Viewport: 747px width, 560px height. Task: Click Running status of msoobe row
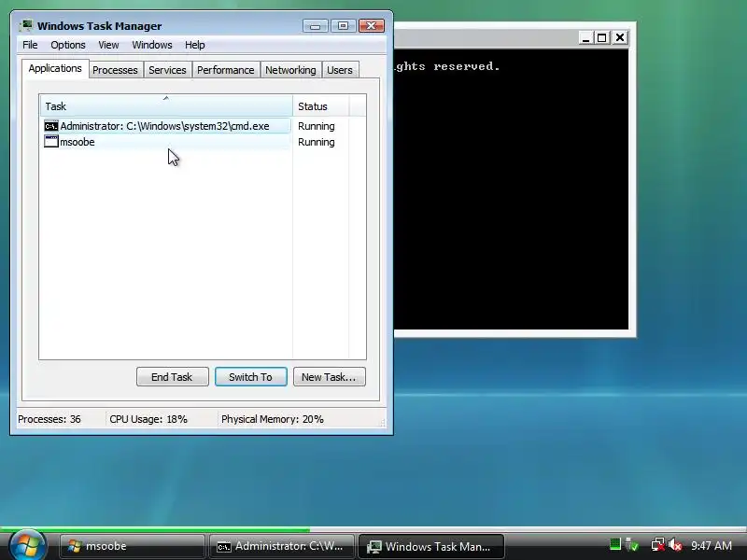pyautogui.click(x=317, y=142)
